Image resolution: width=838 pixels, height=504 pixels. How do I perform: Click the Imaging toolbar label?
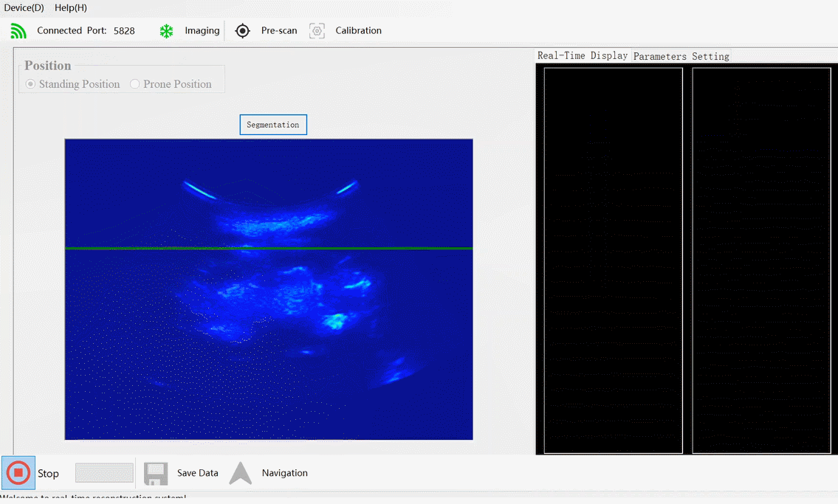[x=202, y=30]
